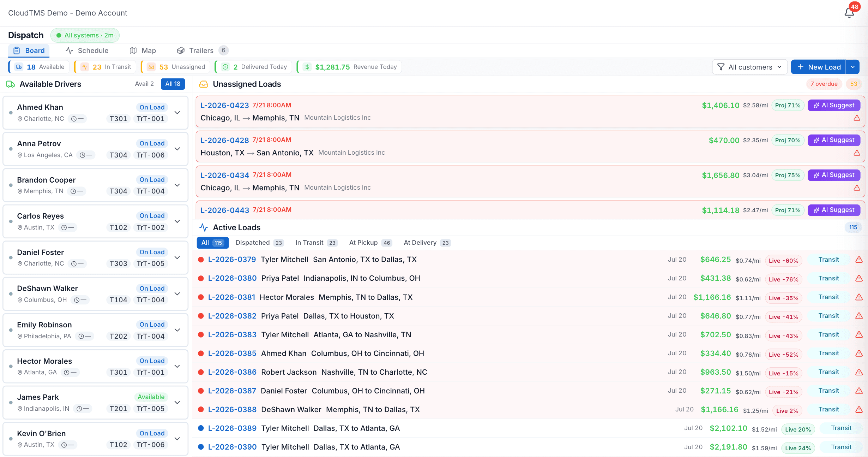The image size is (868, 457).
Task: Click AI Suggest for load L-2026-0443
Action: [834, 210]
